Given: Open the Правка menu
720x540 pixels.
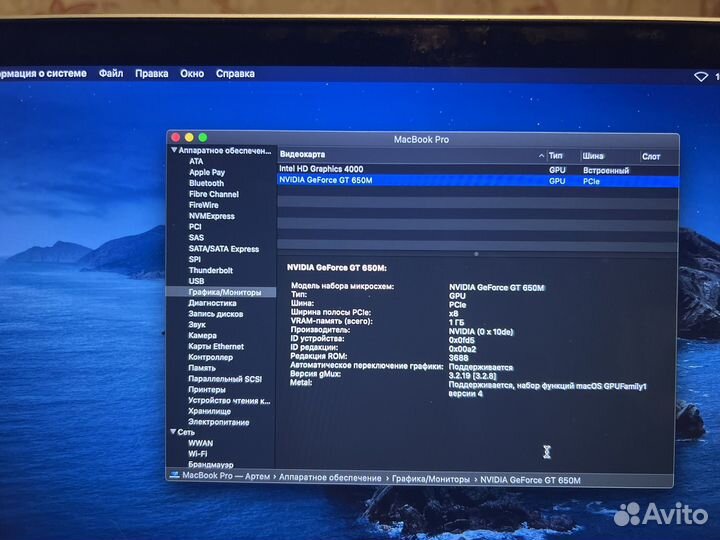Looking at the screenshot, I should pyautogui.click(x=152, y=73).
